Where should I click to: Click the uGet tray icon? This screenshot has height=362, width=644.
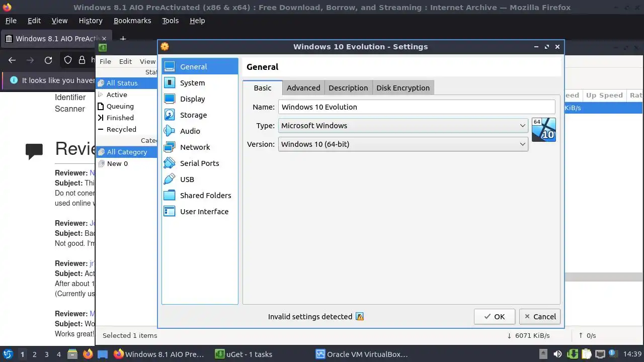pos(572,354)
